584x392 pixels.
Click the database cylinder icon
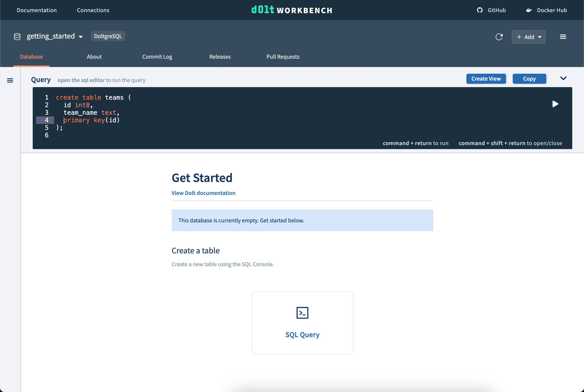[17, 36]
